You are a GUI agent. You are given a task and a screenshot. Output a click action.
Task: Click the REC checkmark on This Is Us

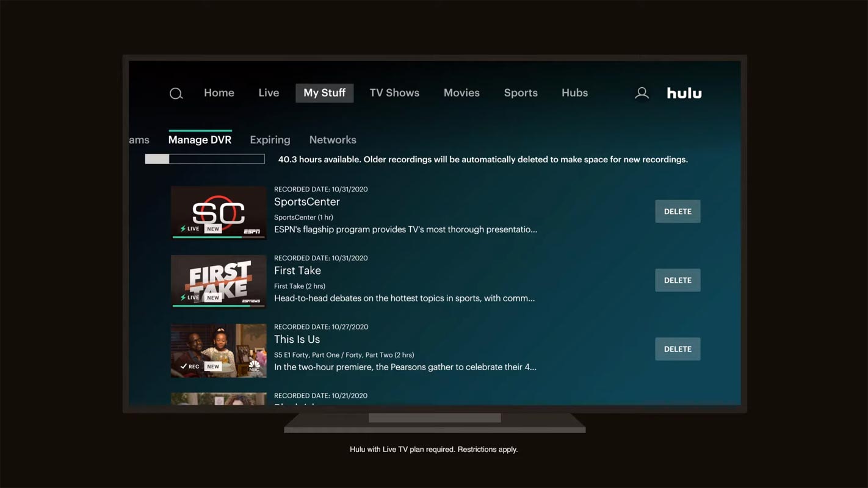190,367
